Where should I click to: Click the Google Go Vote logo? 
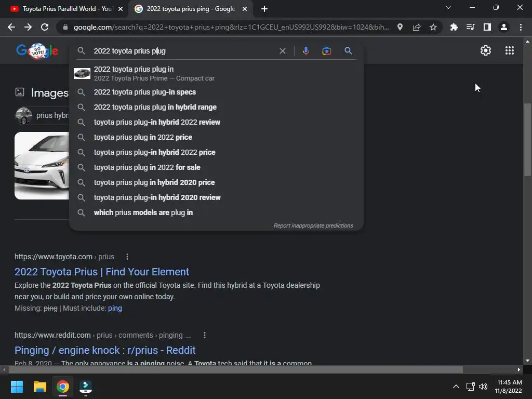(37, 51)
